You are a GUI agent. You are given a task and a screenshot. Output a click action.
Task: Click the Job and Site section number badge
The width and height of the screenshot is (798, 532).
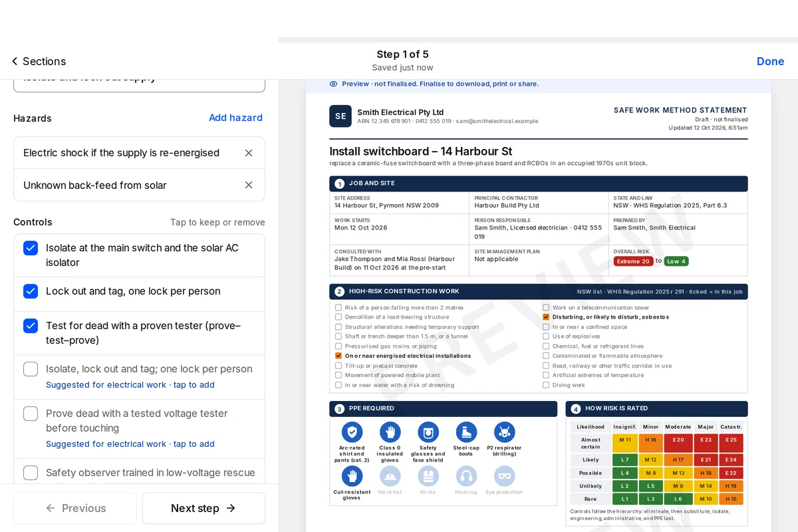[339, 184]
